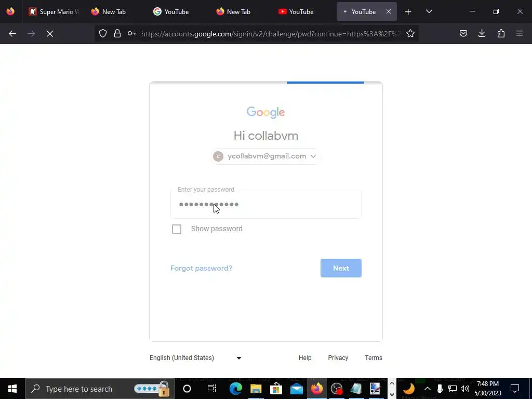Click the moon icon in the tray
The height and width of the screenshot is (399, 532).
point(409,389)
